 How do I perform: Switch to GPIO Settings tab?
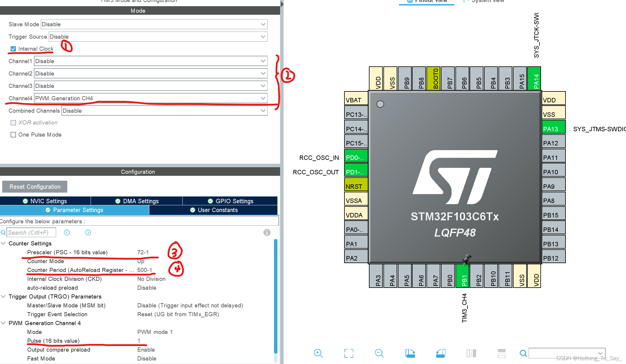(230, 201)
